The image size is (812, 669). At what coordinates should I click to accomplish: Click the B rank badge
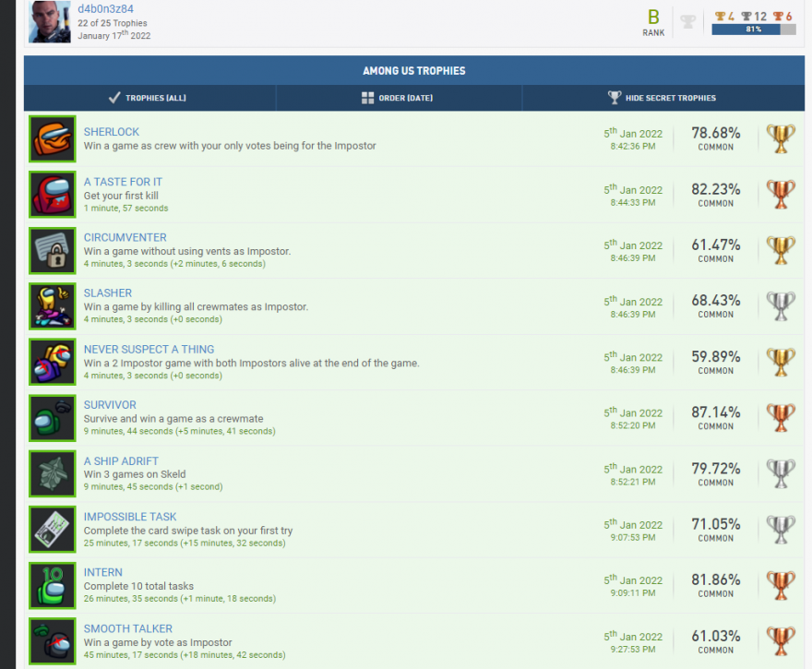(x=653, y=18)
